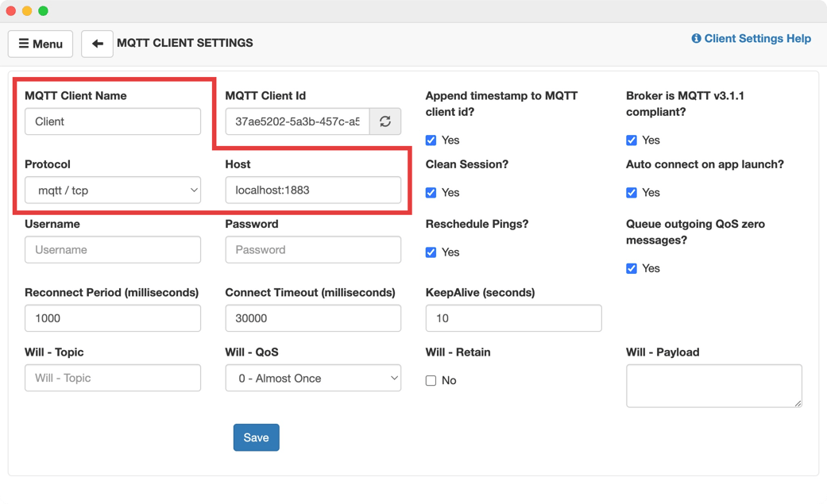Viewport: 827px width, 504px height.
Task: Click inside the Will - Payload text area
Action: click(713, 387)
